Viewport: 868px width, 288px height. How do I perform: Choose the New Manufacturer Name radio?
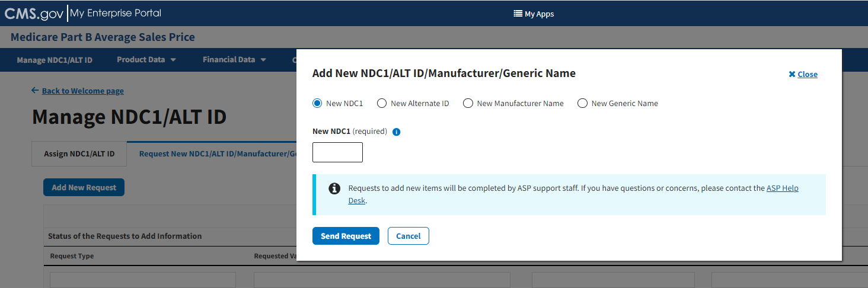coord(468,103)
